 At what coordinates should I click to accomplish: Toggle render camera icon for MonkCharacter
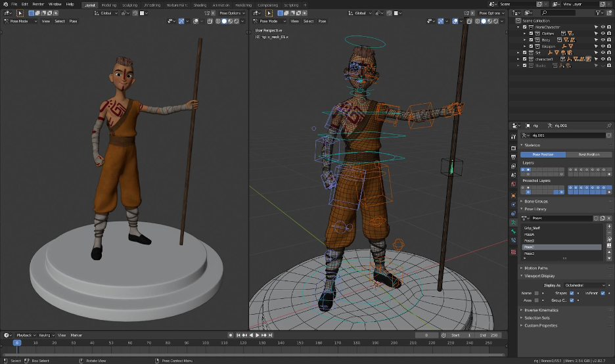pyautogui.click(x=610, y=27)
